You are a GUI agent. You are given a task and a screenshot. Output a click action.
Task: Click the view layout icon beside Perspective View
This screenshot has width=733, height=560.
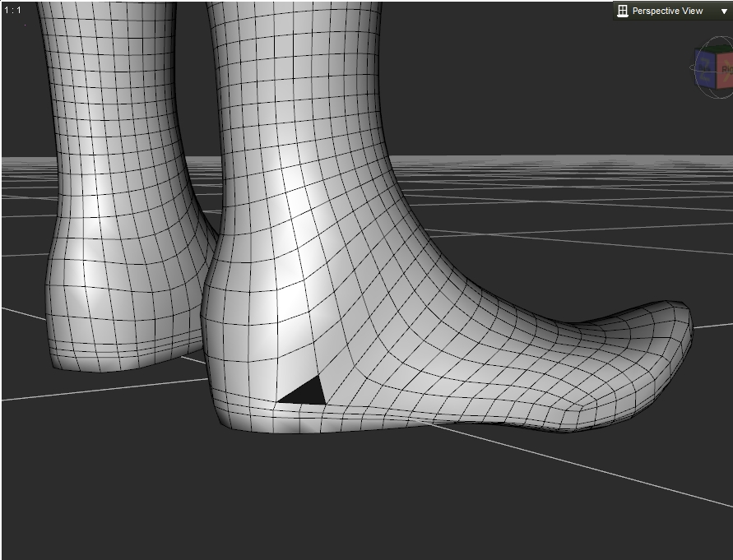point(622,11)
